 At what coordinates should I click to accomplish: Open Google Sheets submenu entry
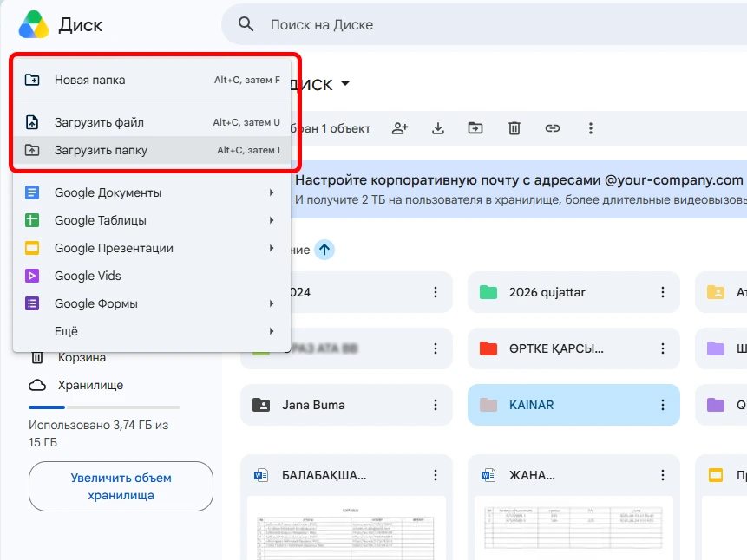coord(152,220)
